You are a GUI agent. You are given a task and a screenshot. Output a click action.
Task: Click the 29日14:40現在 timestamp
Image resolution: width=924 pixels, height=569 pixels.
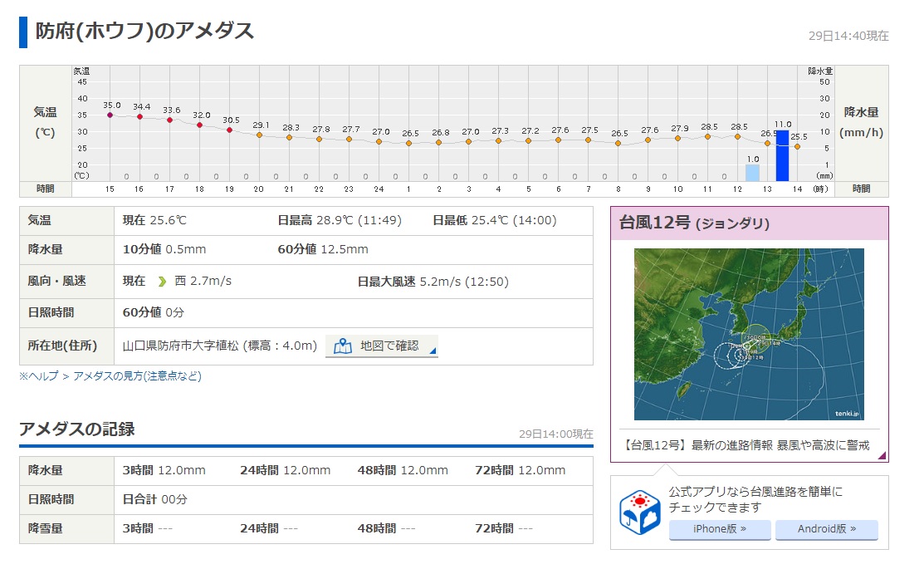848,36
